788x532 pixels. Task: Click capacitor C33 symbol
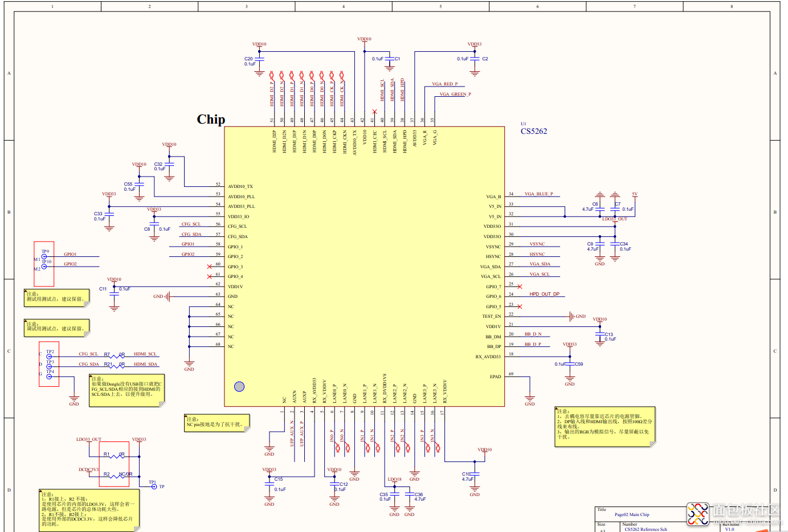[109, 214]
